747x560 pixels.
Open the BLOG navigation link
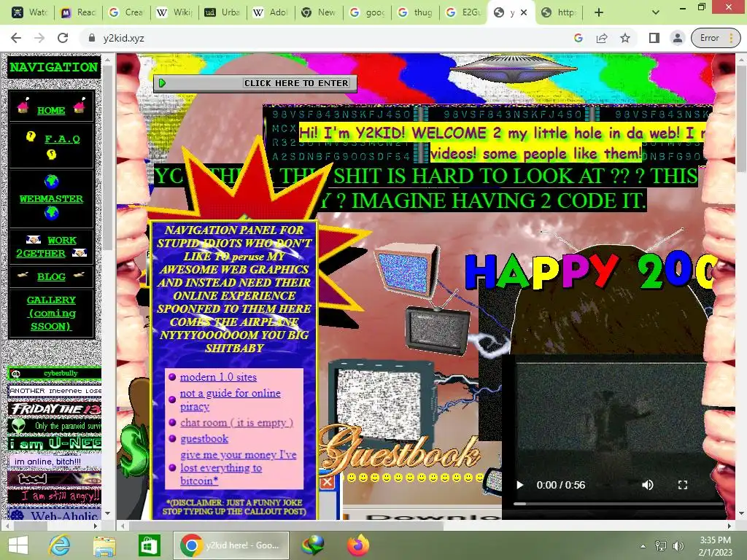[51, 276]
